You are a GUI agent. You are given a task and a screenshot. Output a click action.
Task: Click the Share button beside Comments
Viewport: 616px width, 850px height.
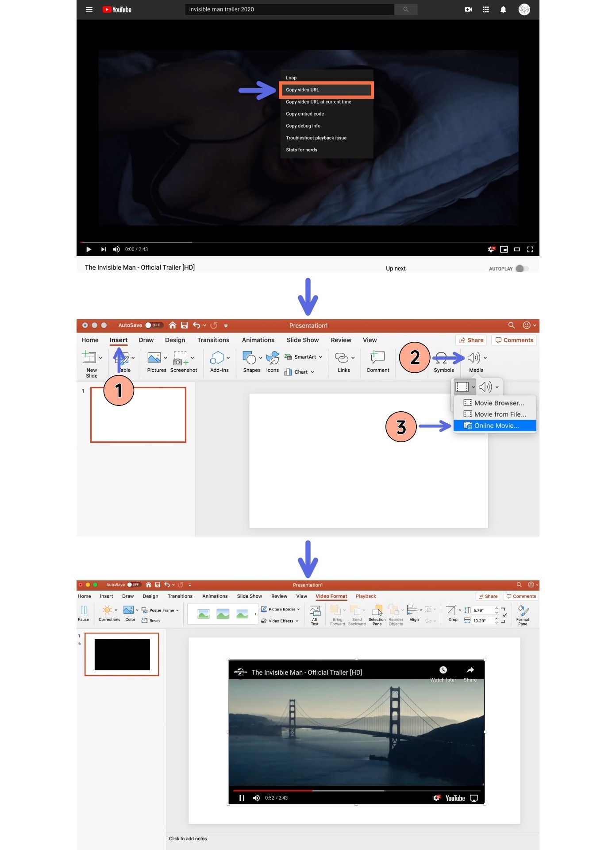coord(471,340)
